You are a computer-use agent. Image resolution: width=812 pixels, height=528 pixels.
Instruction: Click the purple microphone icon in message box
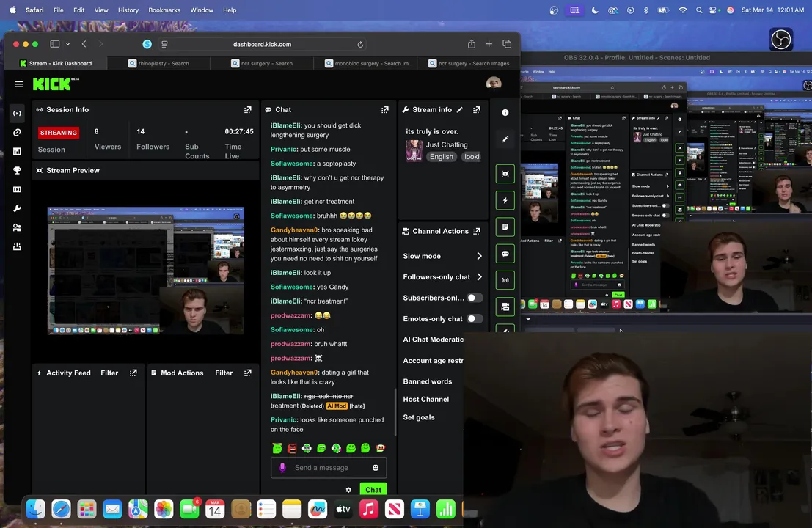[x=282, y=467]
